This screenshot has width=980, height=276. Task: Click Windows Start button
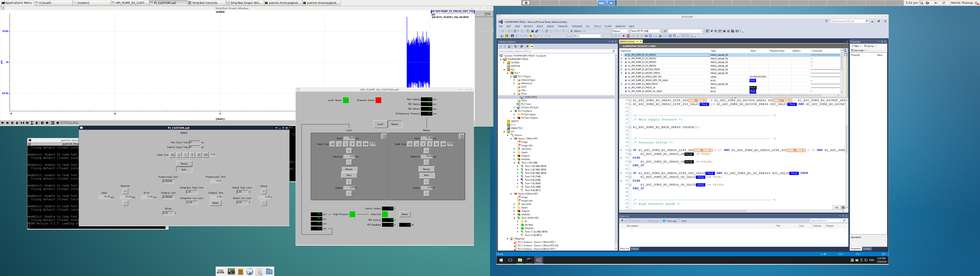(x=501, y=260)
